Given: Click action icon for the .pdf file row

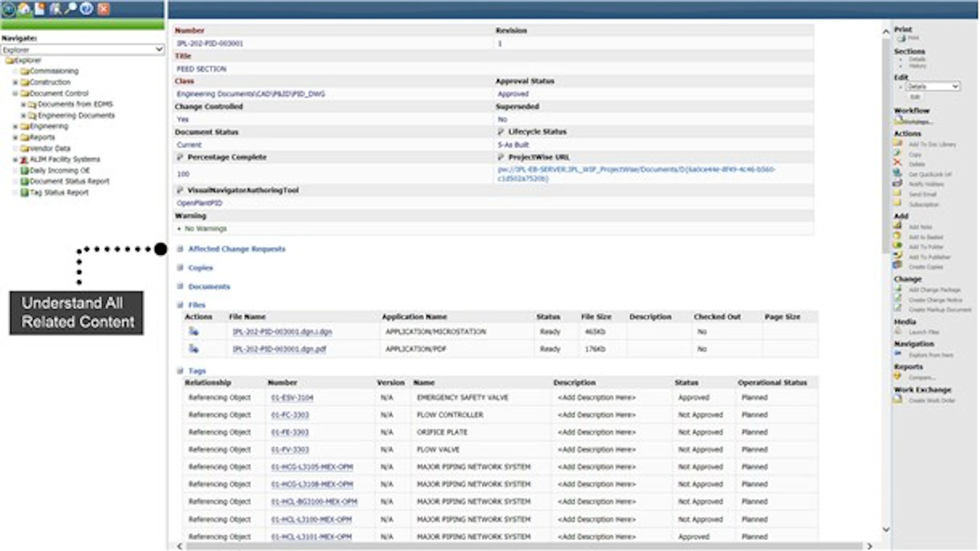Looking at the screenshot, I should pyautogui.click(x=194, y=348).
